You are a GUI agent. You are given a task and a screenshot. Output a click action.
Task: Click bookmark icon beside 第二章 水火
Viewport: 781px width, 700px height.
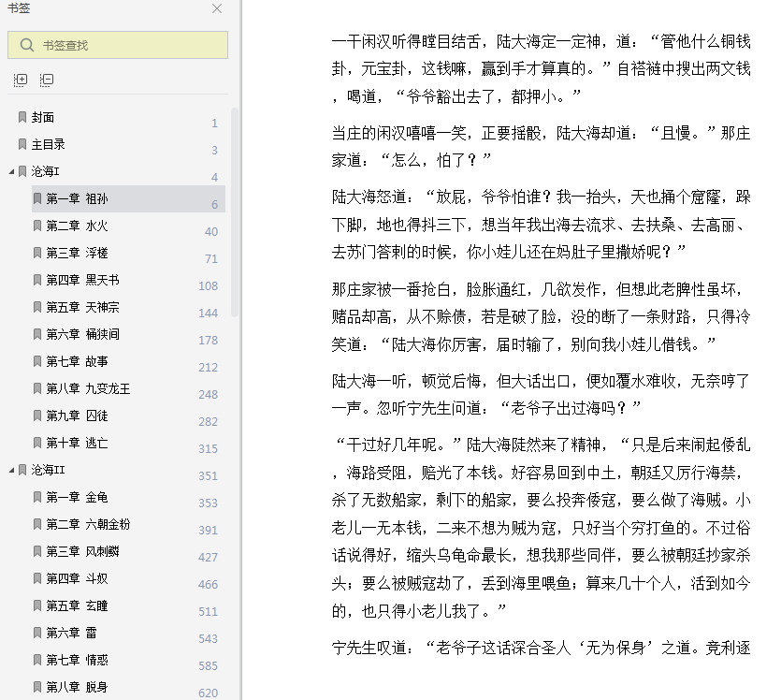point(37,226)
